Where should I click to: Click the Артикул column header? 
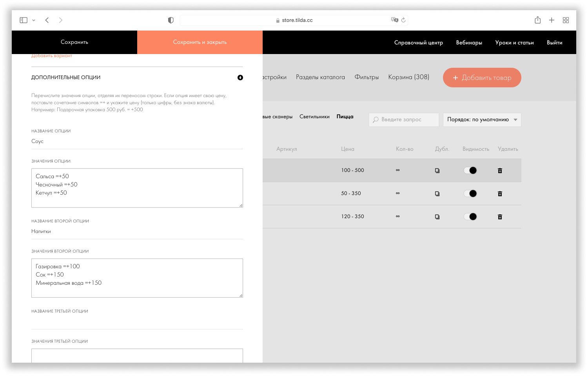point(287,149)
